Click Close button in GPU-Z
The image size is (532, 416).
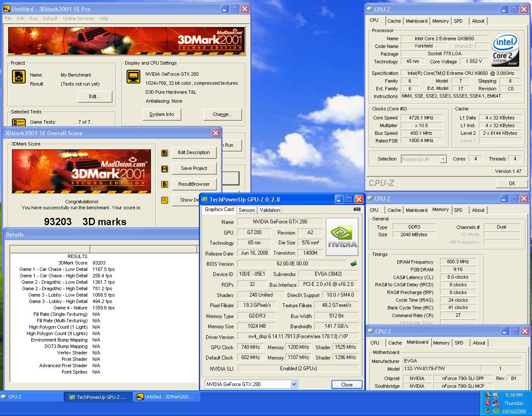(347, 385)
